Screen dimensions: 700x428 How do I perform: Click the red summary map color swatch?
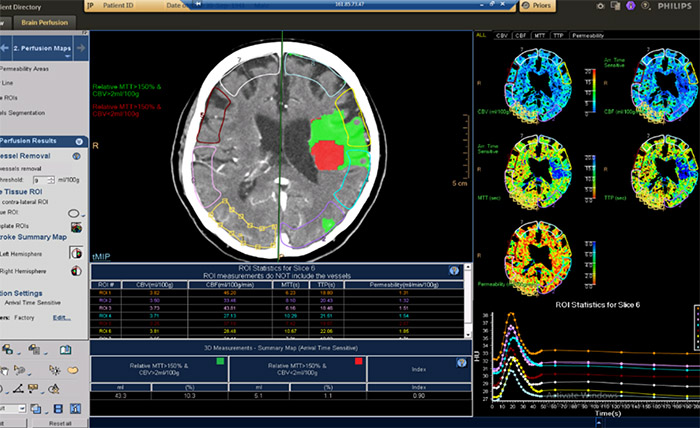358,361
